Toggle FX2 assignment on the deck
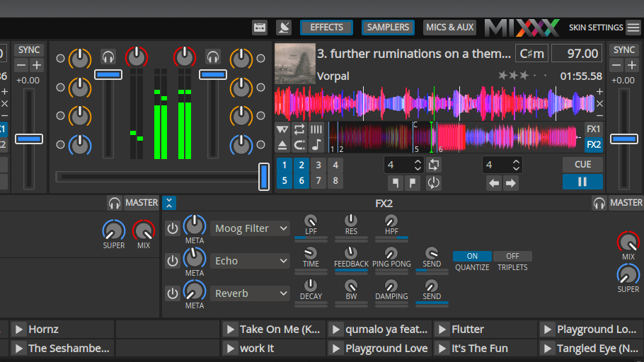Viewport: 644px width, 362px height. coord(593,144)
